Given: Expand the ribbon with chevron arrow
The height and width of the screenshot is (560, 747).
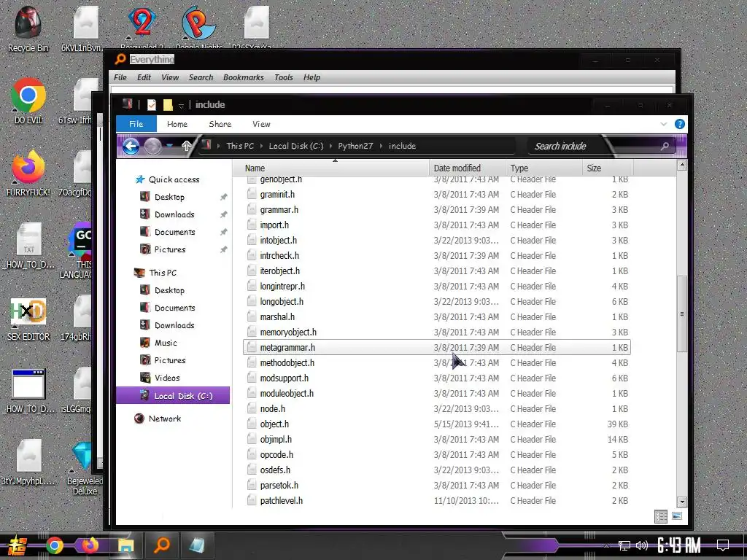Looking at the screenshot, I should point(664,124).
